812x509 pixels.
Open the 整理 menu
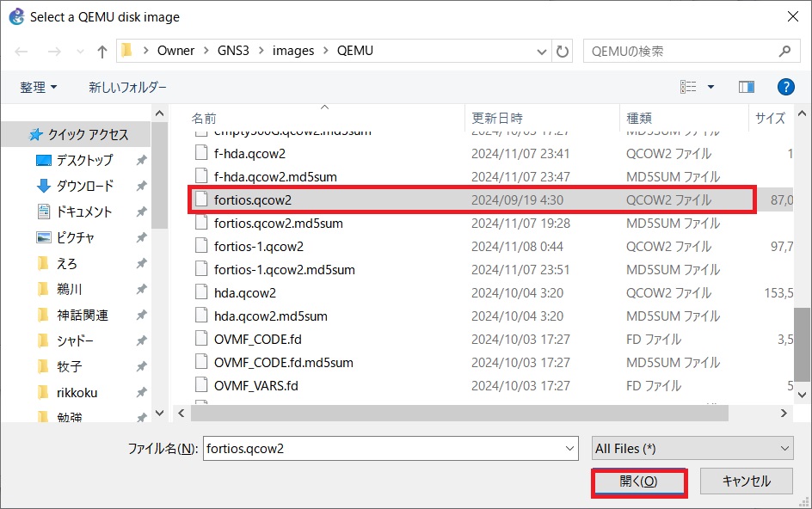39,87
